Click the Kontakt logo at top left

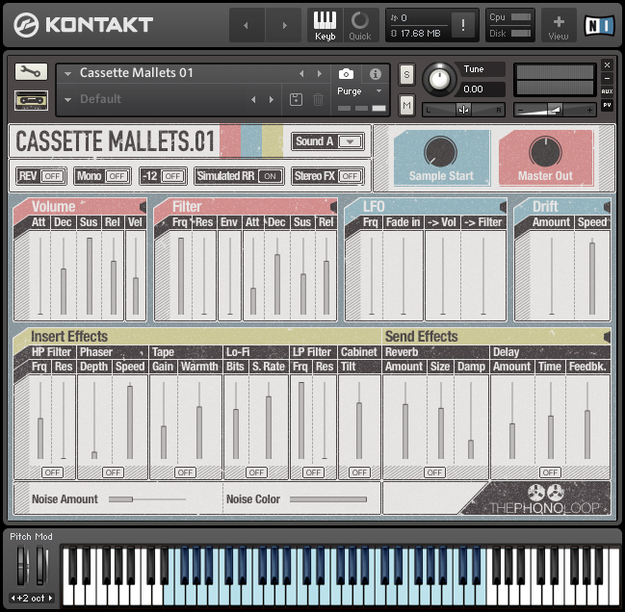tap(83, 25)
